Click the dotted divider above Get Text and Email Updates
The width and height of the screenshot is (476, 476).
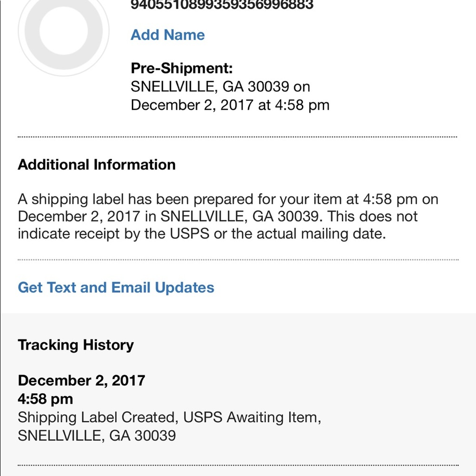pos(237,260)
